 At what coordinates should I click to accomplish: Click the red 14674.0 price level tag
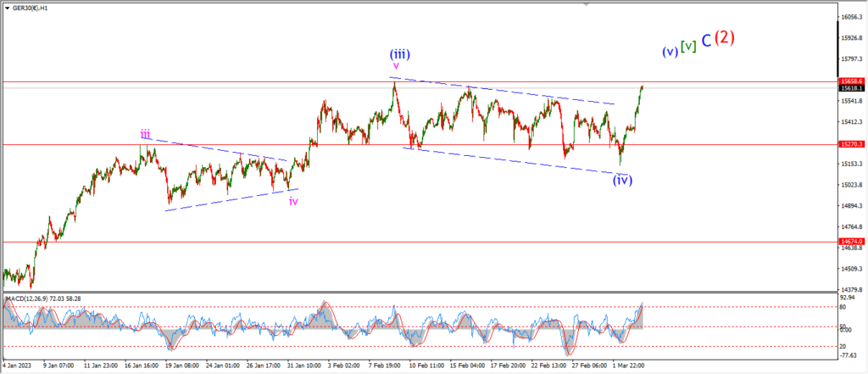coord(850,242)
